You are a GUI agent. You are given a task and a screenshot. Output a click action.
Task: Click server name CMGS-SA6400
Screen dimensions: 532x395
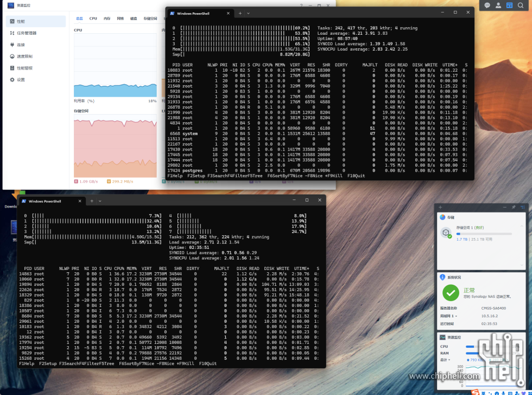coord(493,309)
